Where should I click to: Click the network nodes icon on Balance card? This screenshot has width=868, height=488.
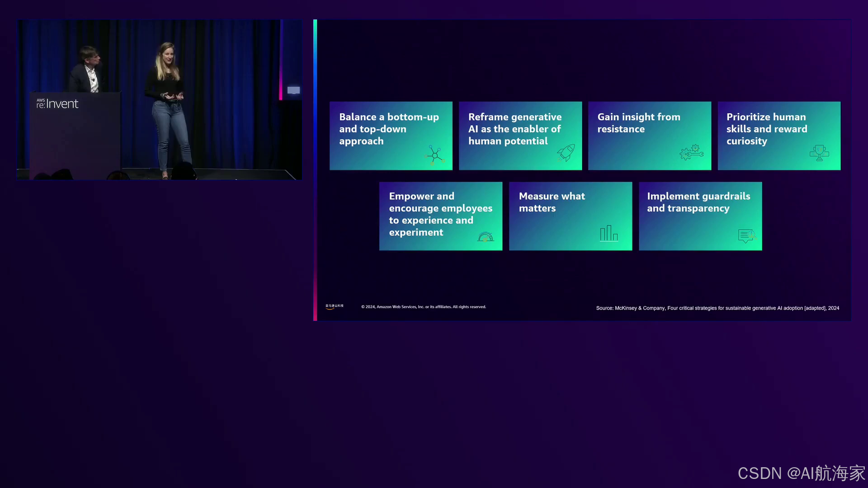tap(434, 155)
